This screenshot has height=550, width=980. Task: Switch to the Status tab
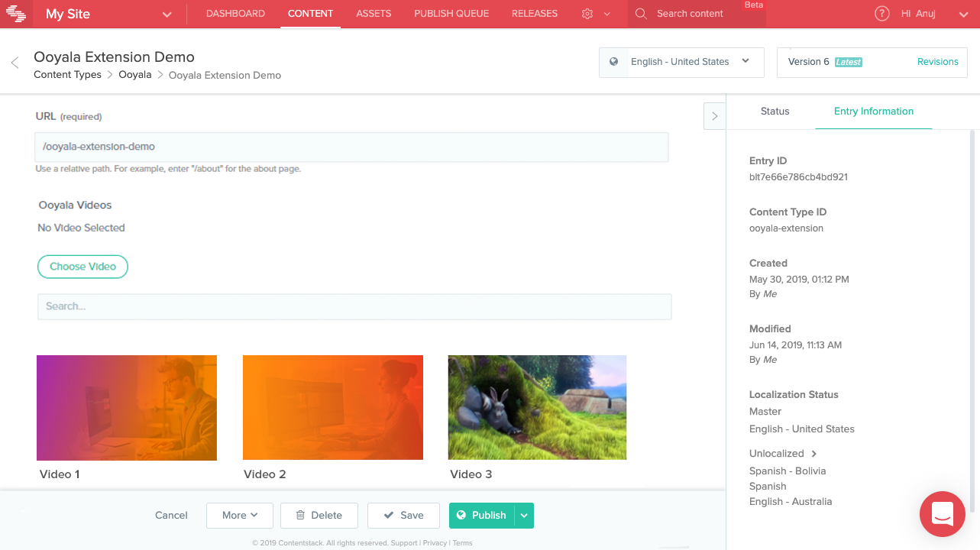coord(775,112)
